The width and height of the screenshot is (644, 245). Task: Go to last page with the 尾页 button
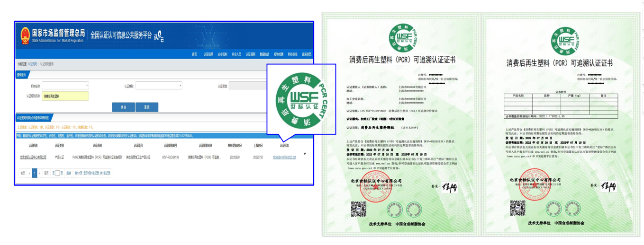46,173
